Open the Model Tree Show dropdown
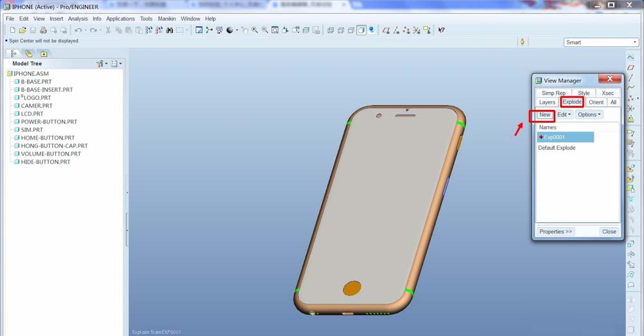Image resolution: width=644 pixels, height=336 pixels. (102, 64)
